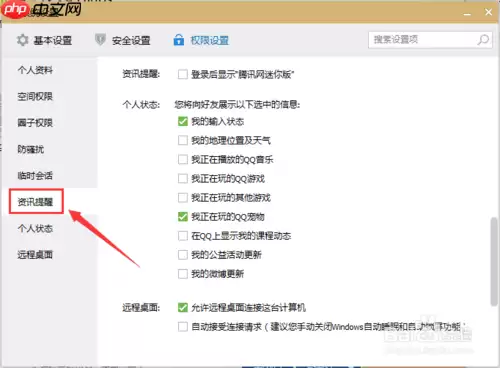Select 临时会话 in the sidebar

[x=35, y=176]
